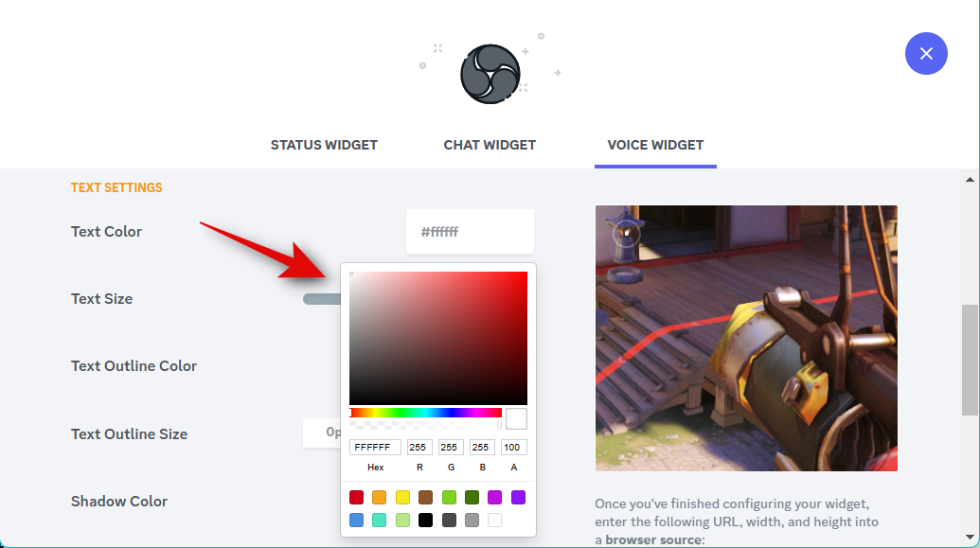
Task: Choose the dark green preset swatch
Action: [x=472, y=498]
